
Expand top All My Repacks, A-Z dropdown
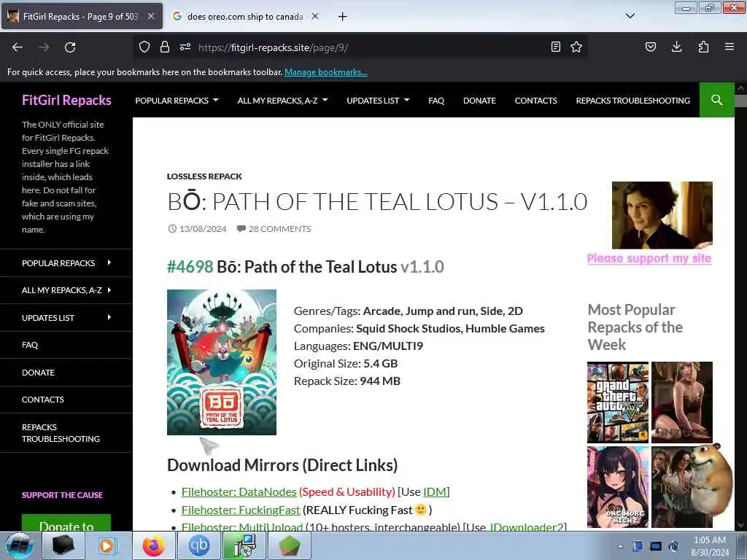tap(282, 101)
